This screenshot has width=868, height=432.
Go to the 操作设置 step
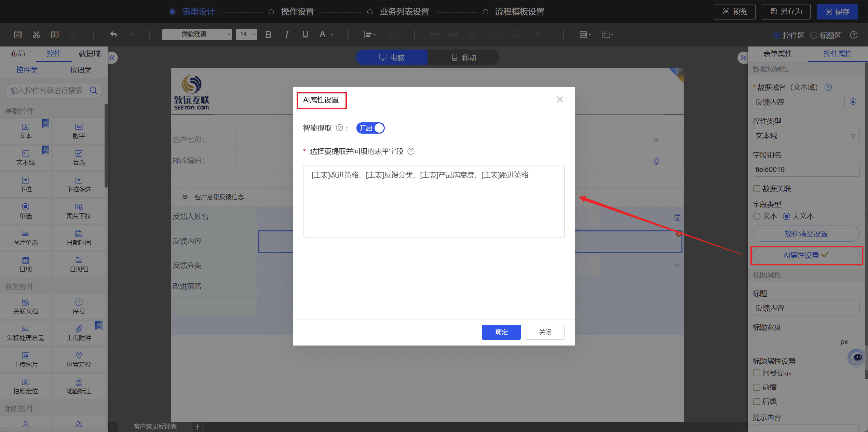[297, 12]
